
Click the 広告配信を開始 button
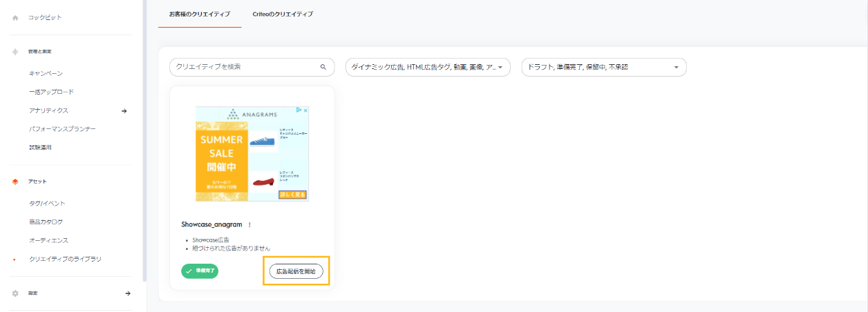(x=296, y=271)
